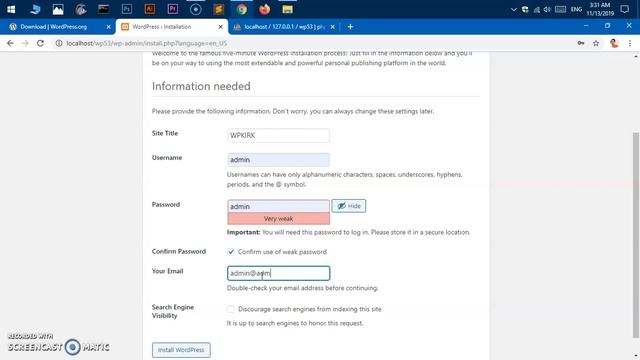This screenshot has height=360, width=640.
Task: Open the Chrome profile avatar
Action: click(x=614, y=43)
